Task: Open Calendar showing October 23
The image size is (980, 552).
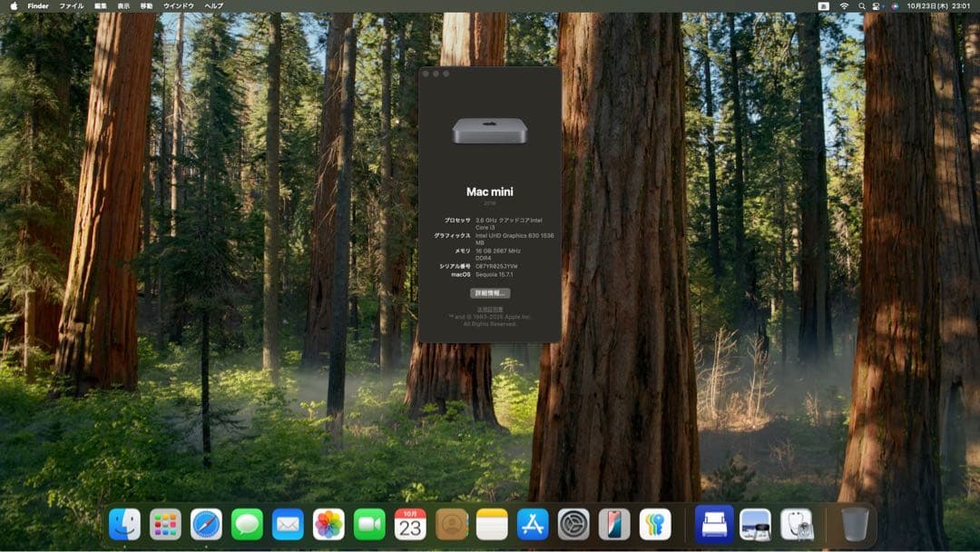Action: coord(410,525)
